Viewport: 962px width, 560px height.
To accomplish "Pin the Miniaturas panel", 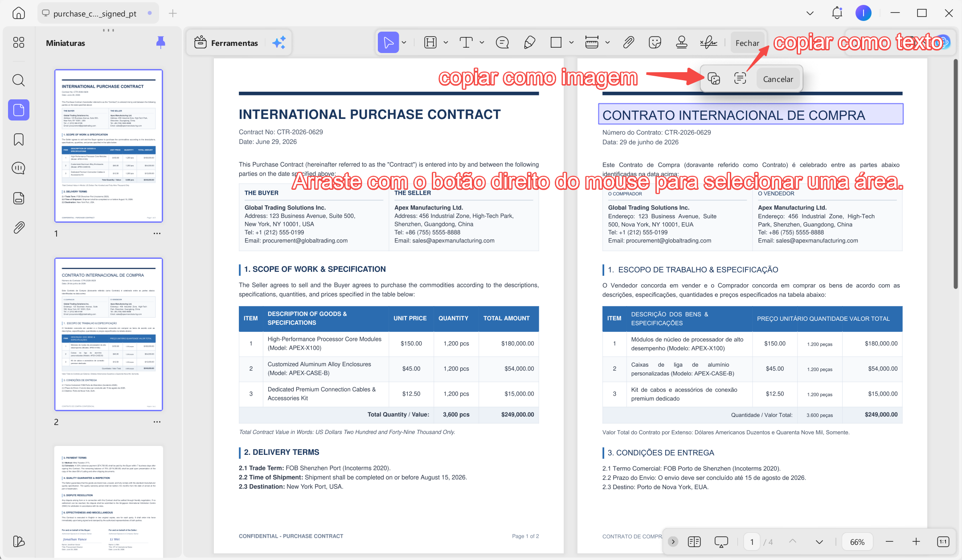I will 161,43.
